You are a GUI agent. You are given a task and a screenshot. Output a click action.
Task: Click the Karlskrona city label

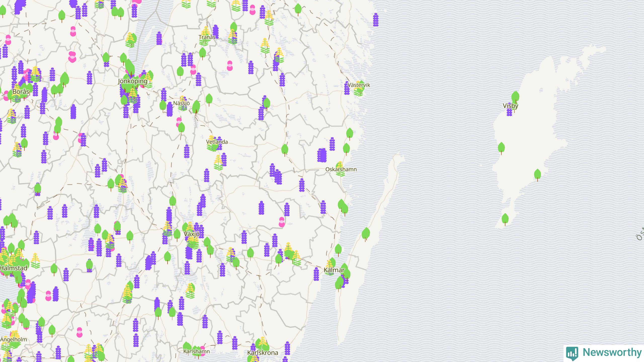point(263,353)
